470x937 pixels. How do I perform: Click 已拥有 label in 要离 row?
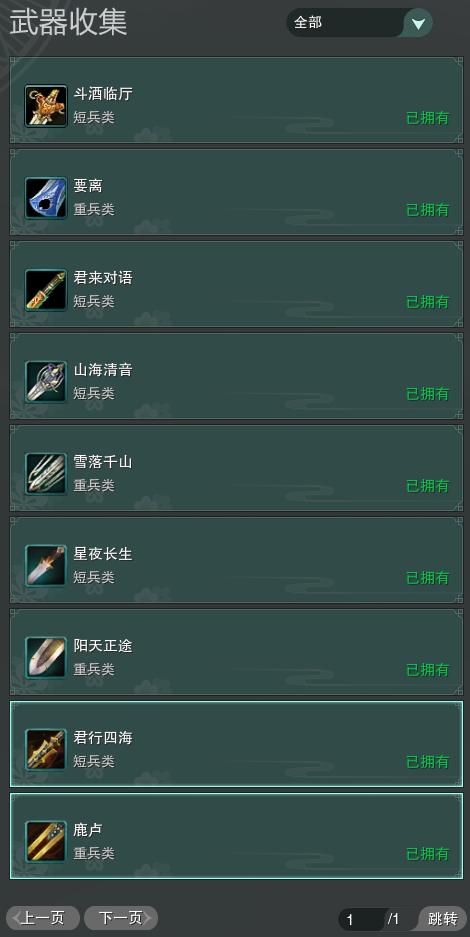(428, 210)
